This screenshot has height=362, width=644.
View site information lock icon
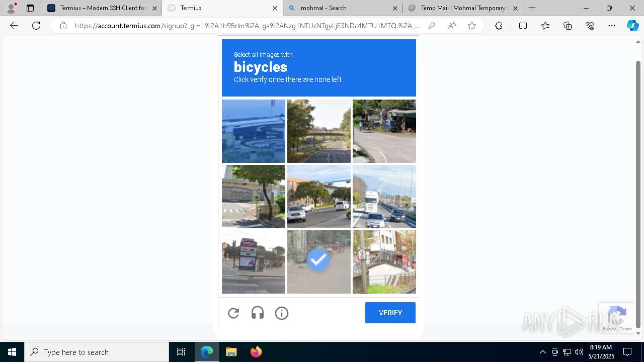(x=63, y=26)
